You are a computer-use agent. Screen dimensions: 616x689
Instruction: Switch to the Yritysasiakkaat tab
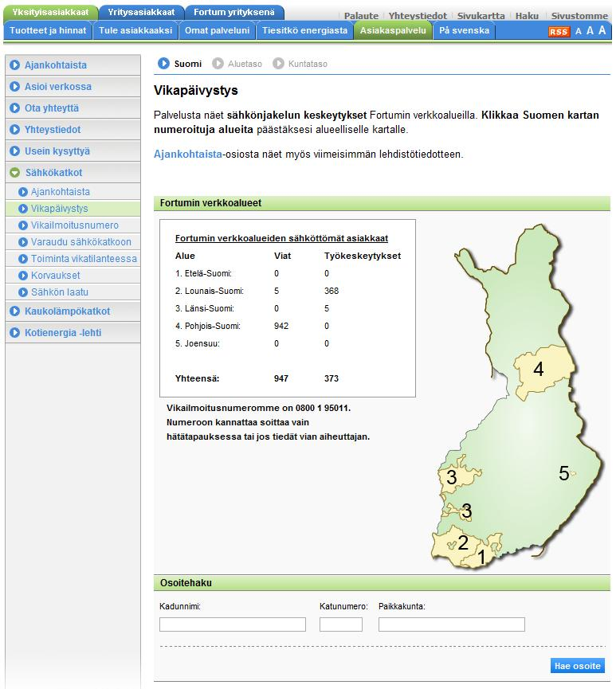[141, 12]
